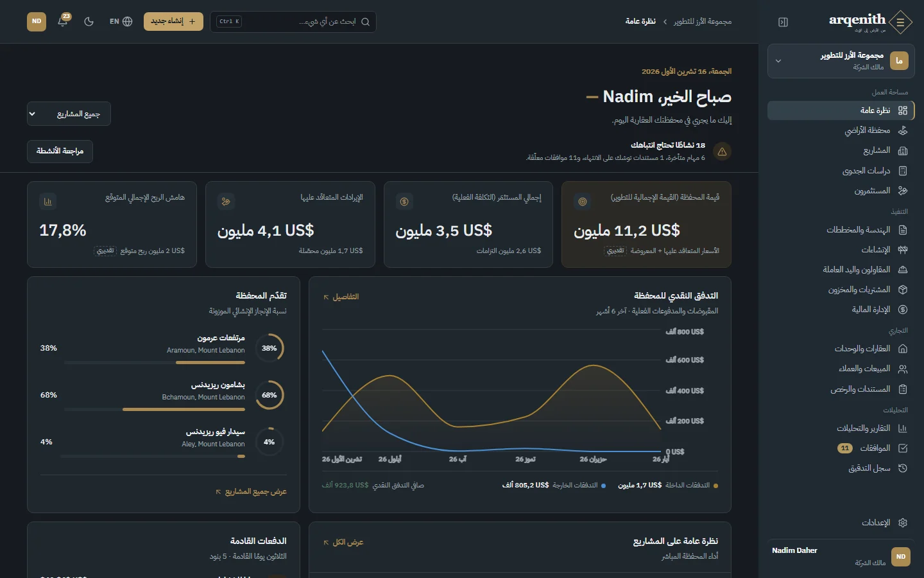Image resolution: width=924 pixels, height=578 pixels.
Task: Open the notifications bell icon
Action: (x=63, y=21)
